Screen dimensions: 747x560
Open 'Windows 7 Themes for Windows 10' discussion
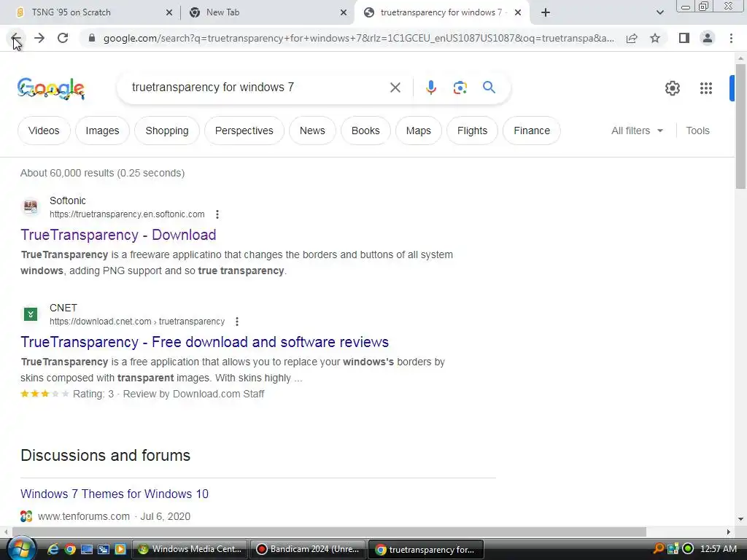coord(115,494)
